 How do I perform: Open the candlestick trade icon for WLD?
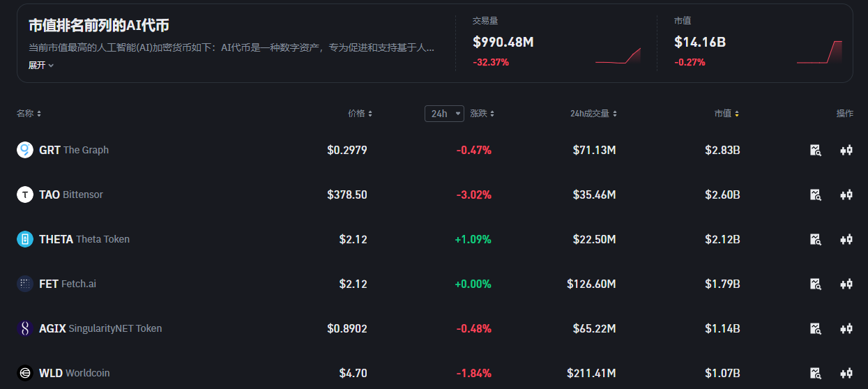[x=846, y=373]
